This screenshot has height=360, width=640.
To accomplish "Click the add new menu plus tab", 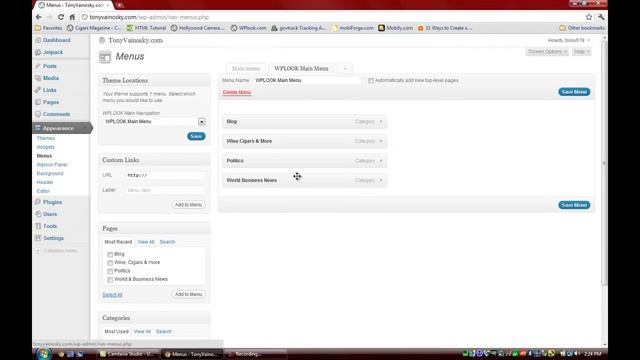I will coord(345,69).
